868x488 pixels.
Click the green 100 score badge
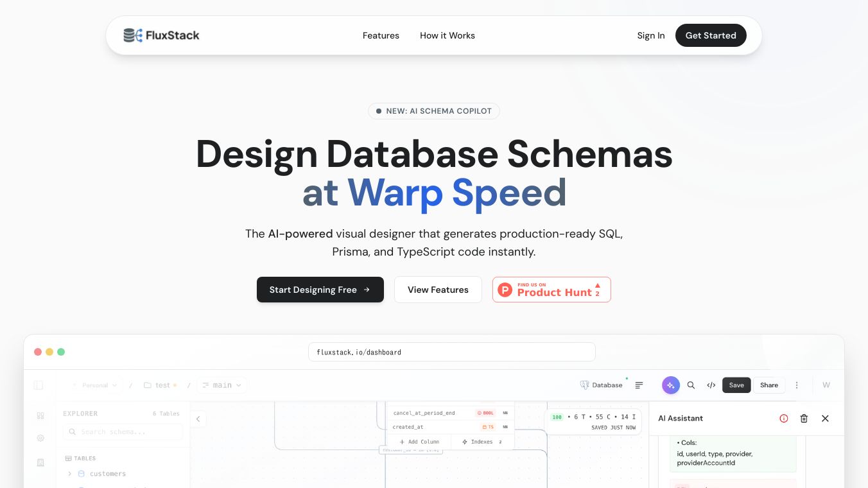pos(557,417)
